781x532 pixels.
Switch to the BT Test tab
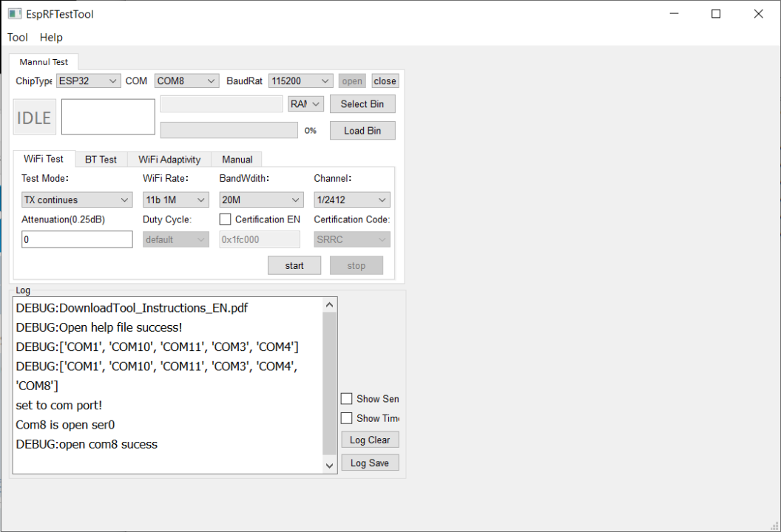point(101,160)
